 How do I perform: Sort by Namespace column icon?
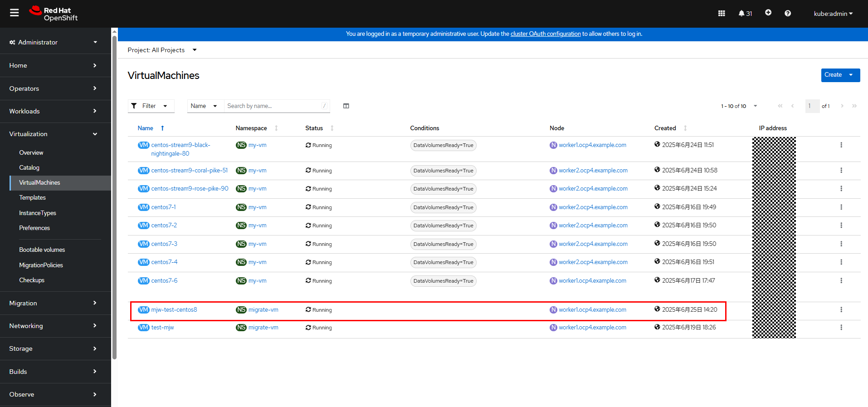(276, 128)
